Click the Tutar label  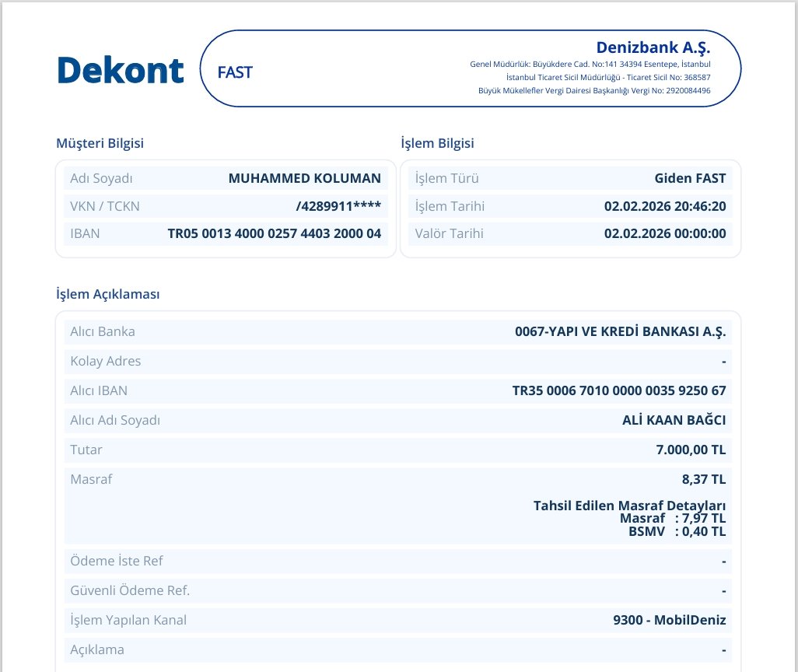[86, 450]
